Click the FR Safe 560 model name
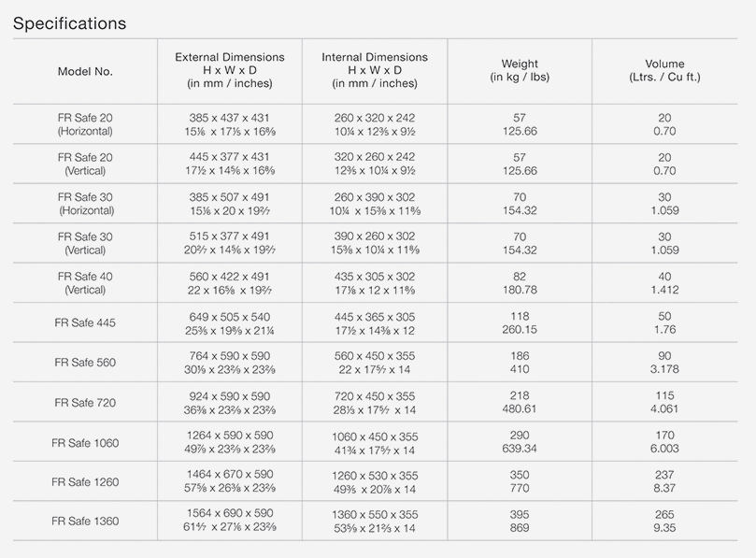Viewport: 756px width, 558px height. click(x=85, y=363)
